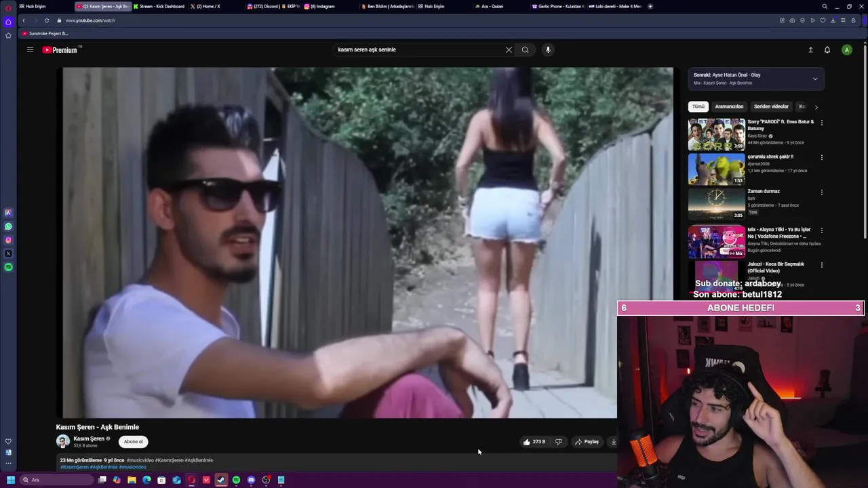The height and width of the screenshot is (488, 868).
Task: Go back in browser history
Action: click(24, 20)
